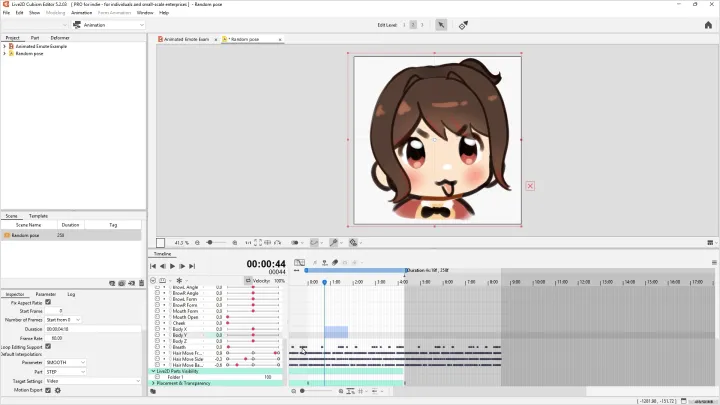Select the arrow selection tool
The height and width of the screenshot is (405, 720).
(x=441, y=25)
